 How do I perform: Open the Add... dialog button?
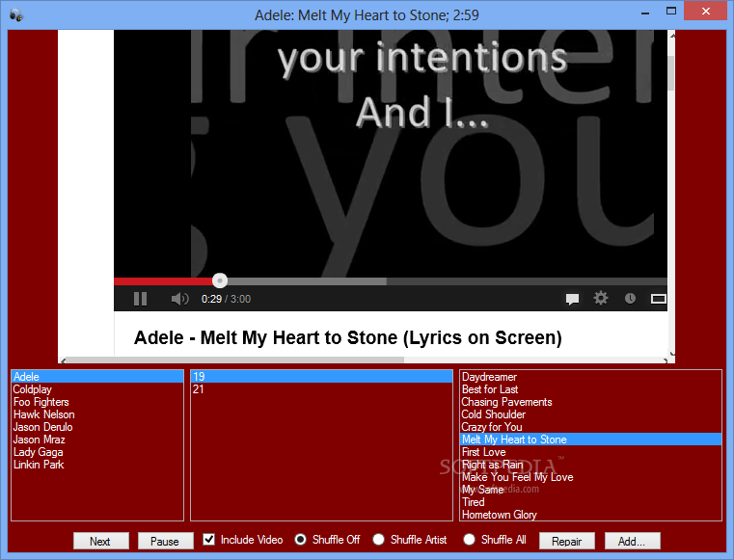click(x=632, y=541)
